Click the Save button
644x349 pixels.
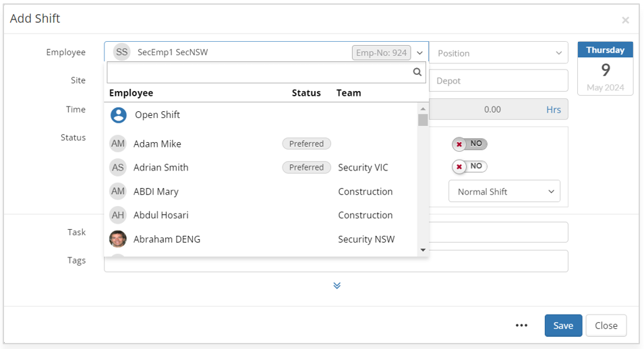click(562, 325)
